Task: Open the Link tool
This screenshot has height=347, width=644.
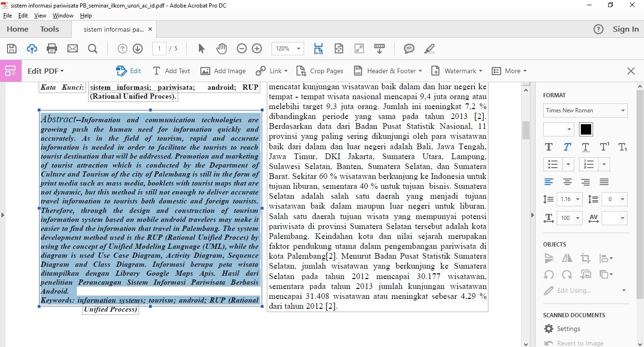Action: (272, 71)
